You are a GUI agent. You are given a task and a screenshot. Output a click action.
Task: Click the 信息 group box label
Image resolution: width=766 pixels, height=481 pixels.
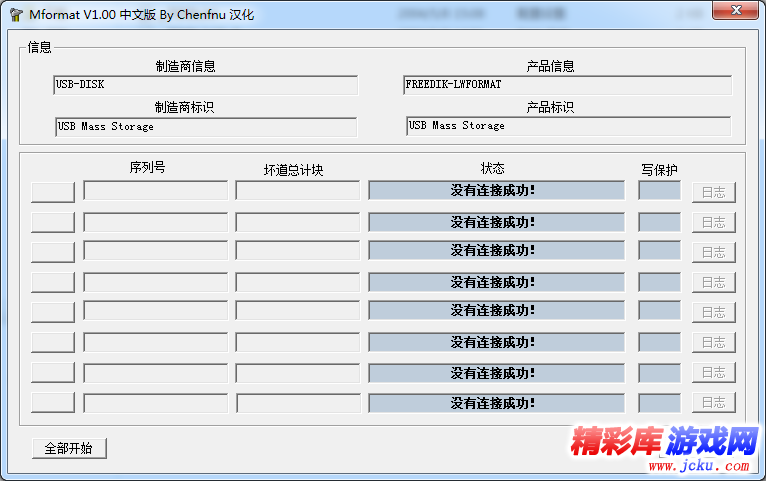[40, 47]
